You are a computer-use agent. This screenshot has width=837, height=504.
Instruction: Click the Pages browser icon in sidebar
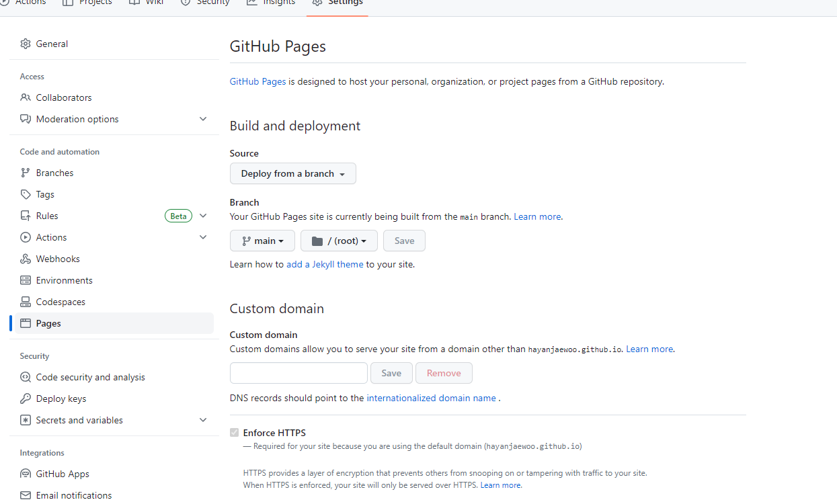point(26,323)
